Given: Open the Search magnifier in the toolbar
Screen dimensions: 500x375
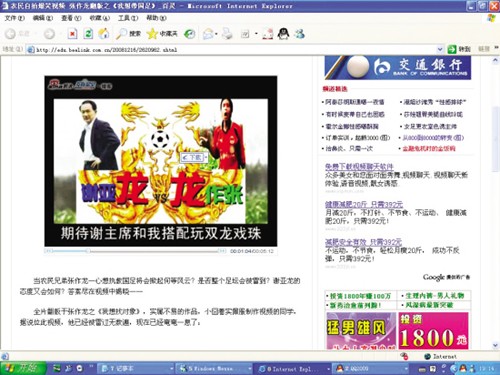Looking at the screenshot, I should tap(128, 34).
